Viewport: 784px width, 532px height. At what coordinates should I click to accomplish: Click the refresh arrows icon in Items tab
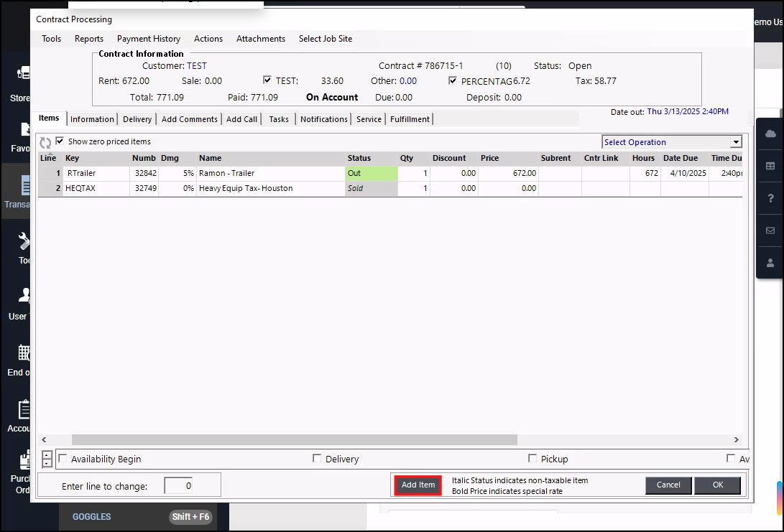tap(45, 143)
